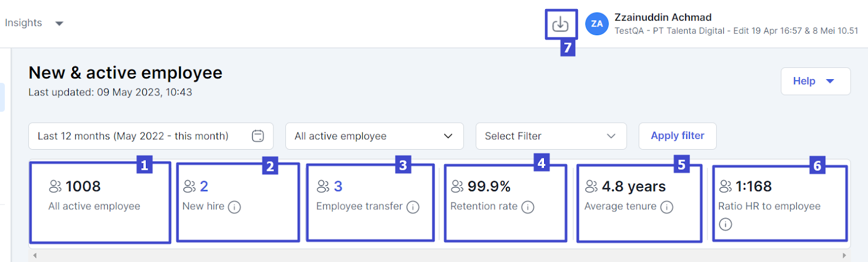Click info icon next to New hire
This screenshot has width=868, height=262.
(x=234, y=207)
